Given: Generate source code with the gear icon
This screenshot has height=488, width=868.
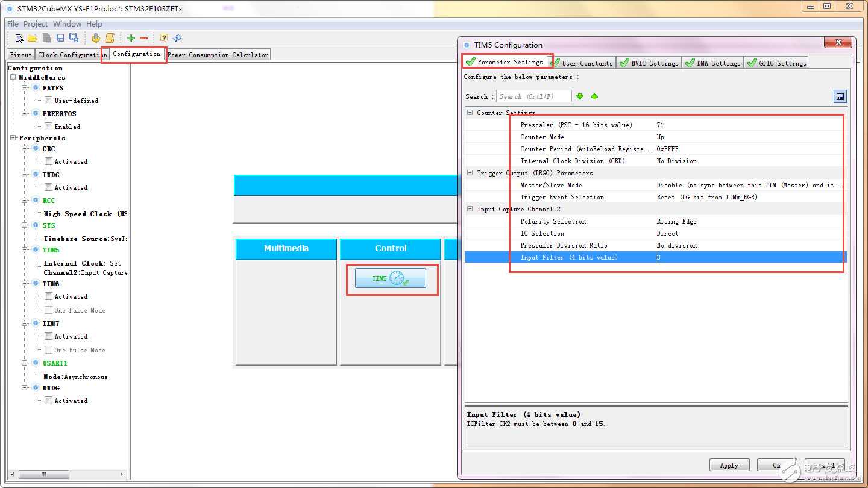Looking at the screenshot, I should 96,38.
